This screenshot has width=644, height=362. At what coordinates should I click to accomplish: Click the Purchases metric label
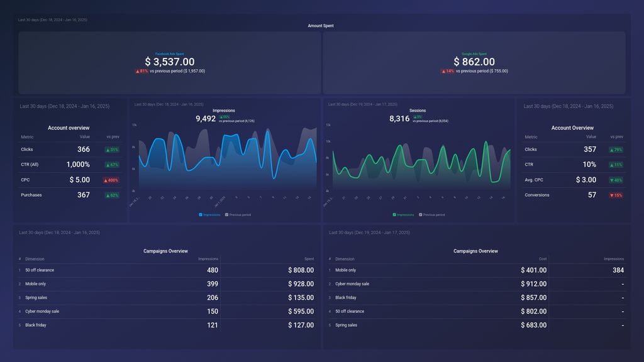31,195
